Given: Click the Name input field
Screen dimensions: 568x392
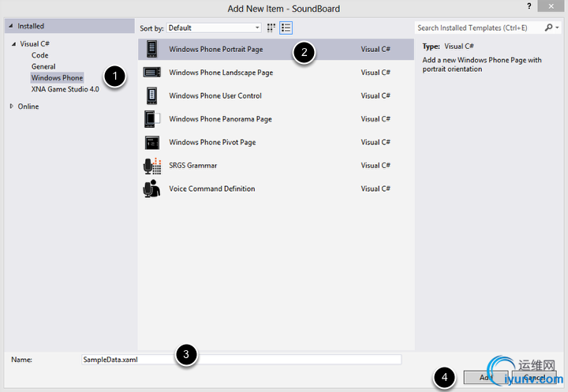Looking at the screenshot, I should pyautogui.click(x=241, y=360).
